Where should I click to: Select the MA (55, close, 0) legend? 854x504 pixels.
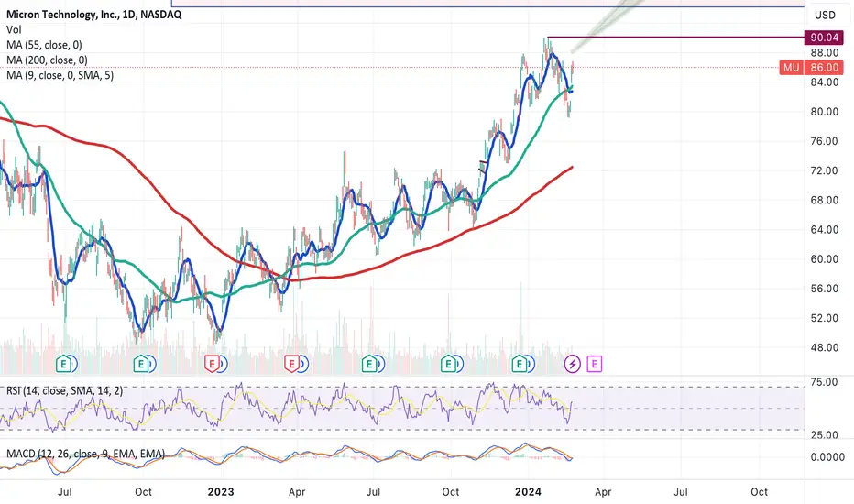click(44, 45)
